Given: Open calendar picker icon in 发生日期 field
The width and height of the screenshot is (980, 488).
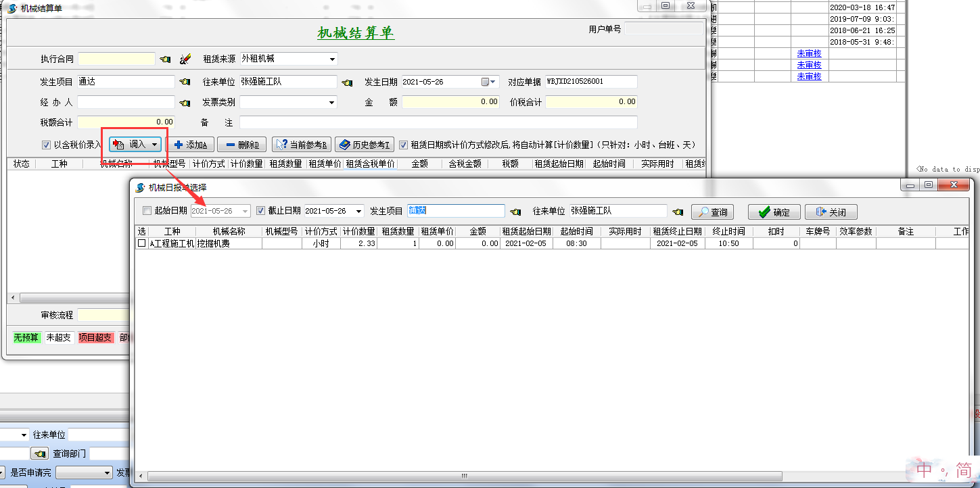Looking at the screenshot, I should point(486,82).
